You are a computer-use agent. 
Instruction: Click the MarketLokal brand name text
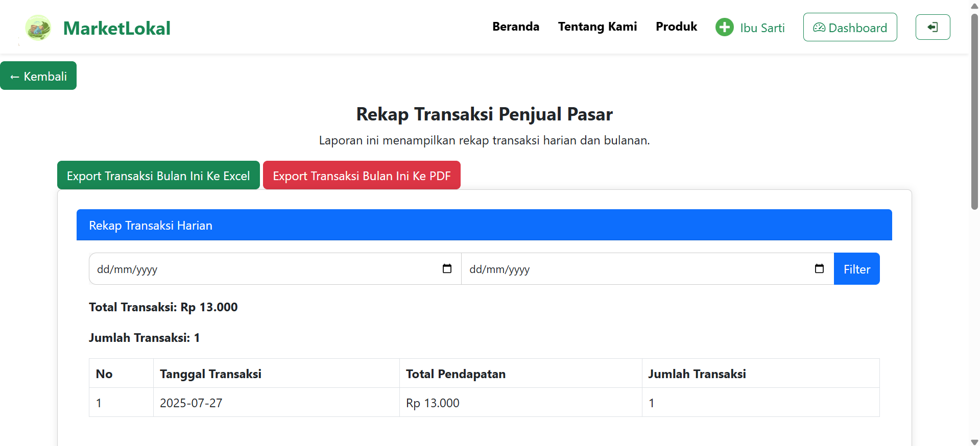click(x=116, y=28)
